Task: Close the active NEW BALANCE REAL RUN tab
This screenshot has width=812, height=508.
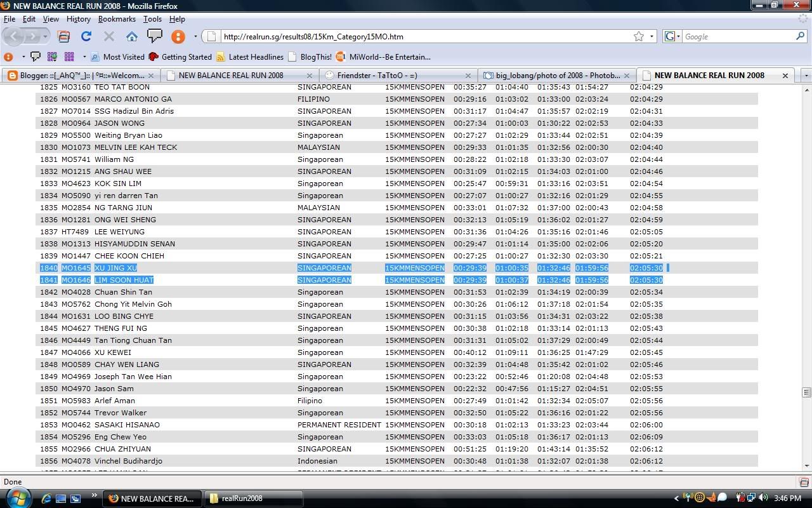Action: pos(785,75)
